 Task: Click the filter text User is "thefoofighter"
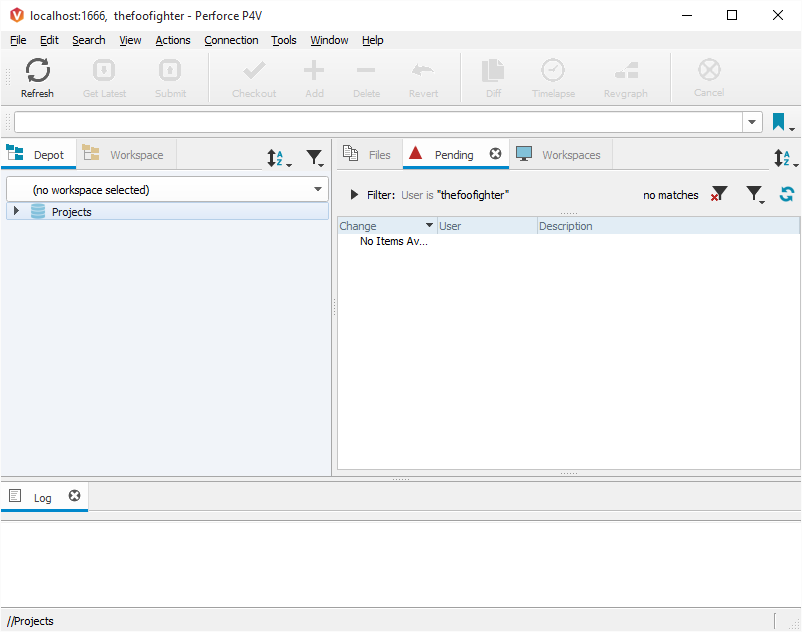point(455,195)
